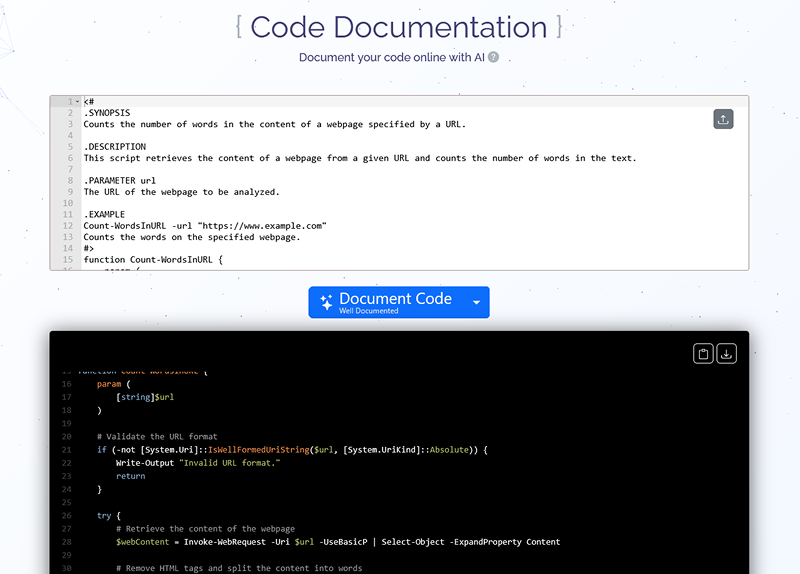Click 'try {' on output line 26

click(x=109, y=516)
